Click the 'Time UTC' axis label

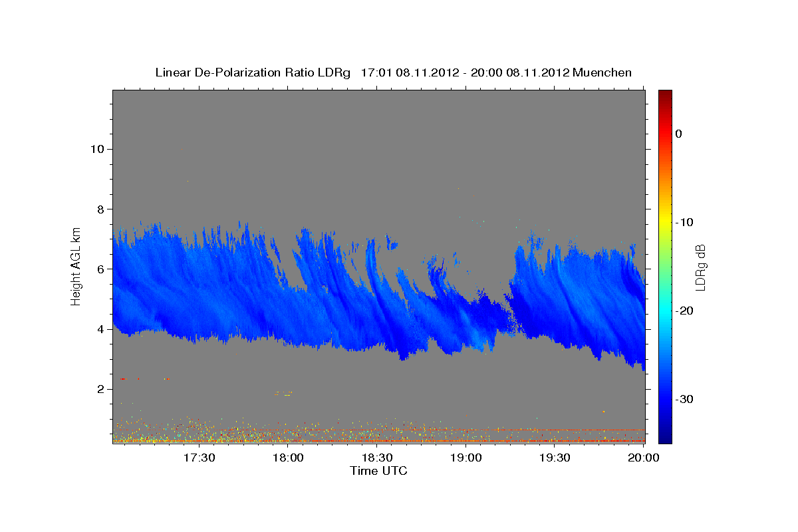pos(378,471)
